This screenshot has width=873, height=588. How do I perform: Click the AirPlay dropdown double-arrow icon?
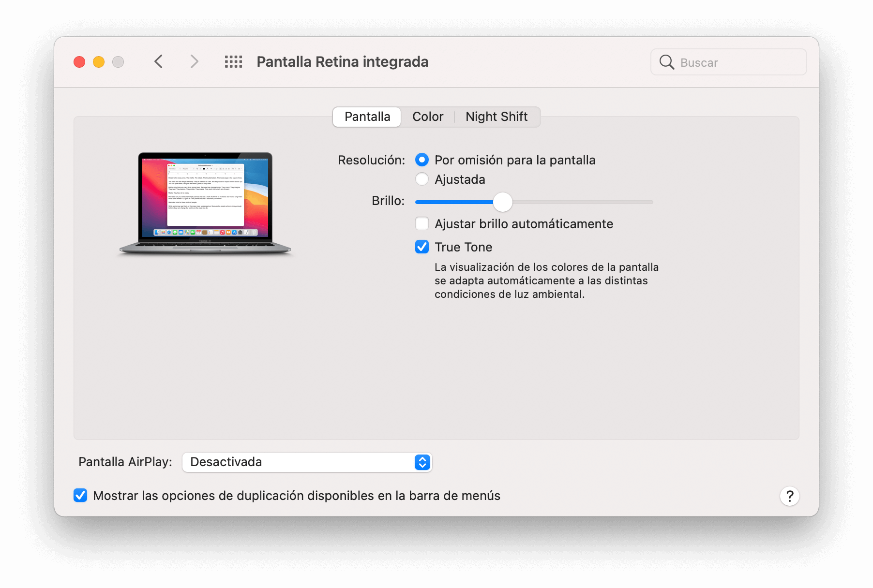point(422,462)
